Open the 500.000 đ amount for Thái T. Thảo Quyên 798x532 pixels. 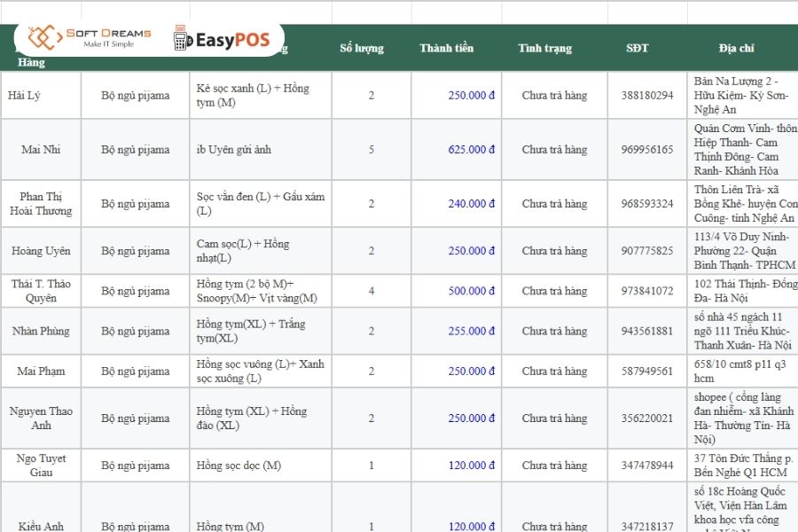tap(472, 291)
